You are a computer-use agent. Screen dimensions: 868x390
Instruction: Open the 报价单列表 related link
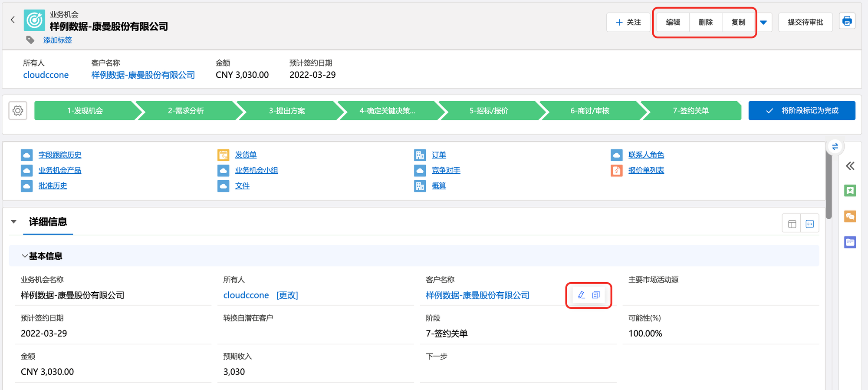646,170
